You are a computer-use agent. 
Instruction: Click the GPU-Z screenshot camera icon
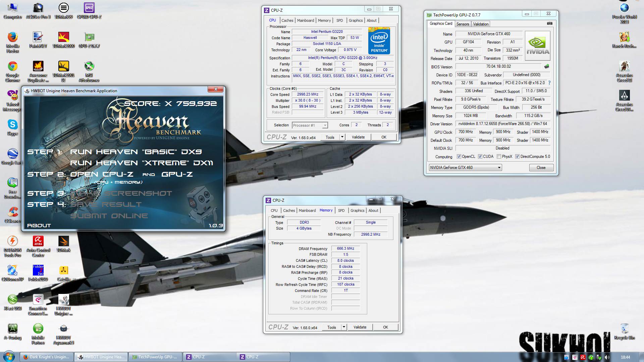click(x=549, y=23)
